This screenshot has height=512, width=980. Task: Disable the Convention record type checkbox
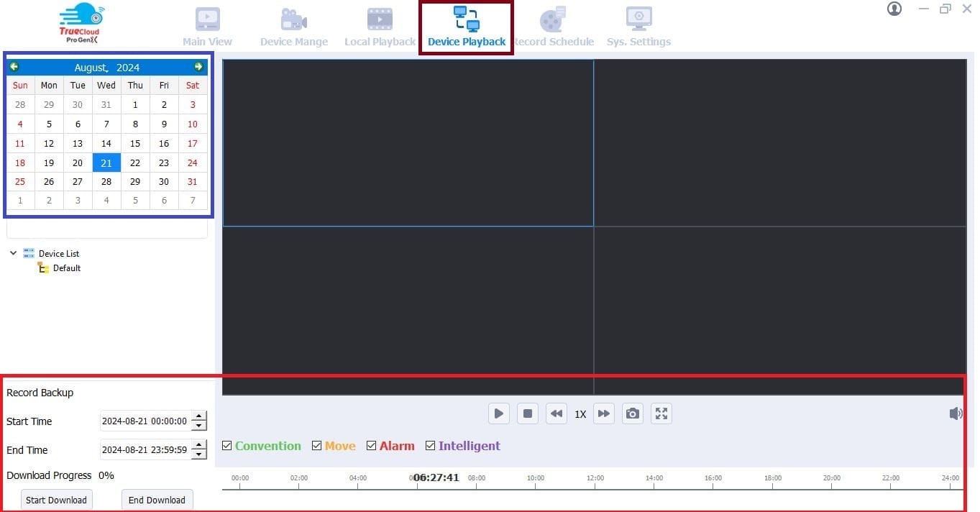click(x=226, y=446)
